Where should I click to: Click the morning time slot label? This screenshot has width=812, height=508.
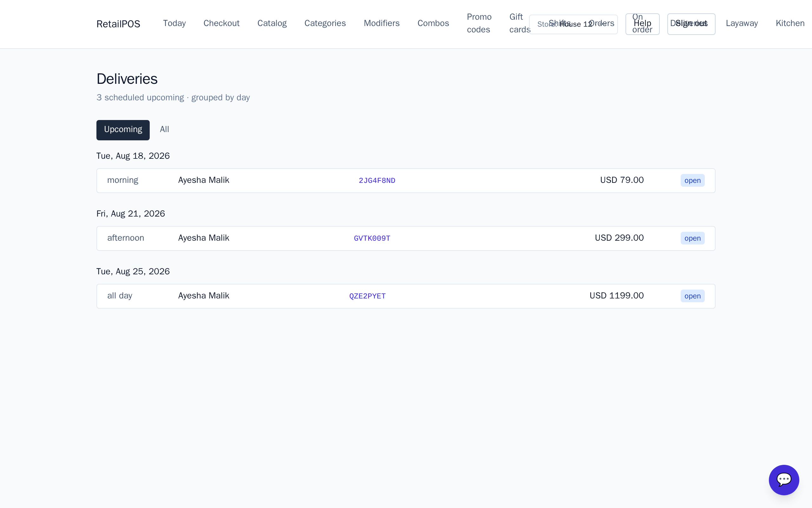pos(122,180)
